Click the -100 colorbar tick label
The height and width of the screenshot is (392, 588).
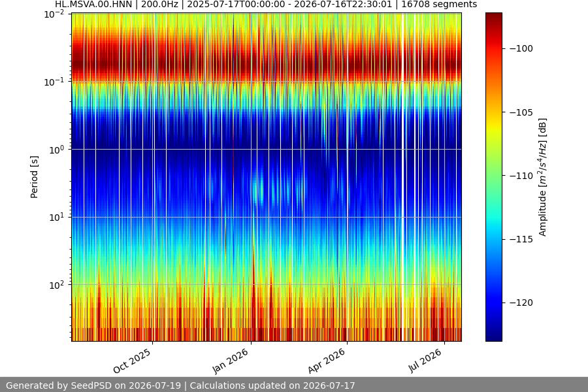521,49
